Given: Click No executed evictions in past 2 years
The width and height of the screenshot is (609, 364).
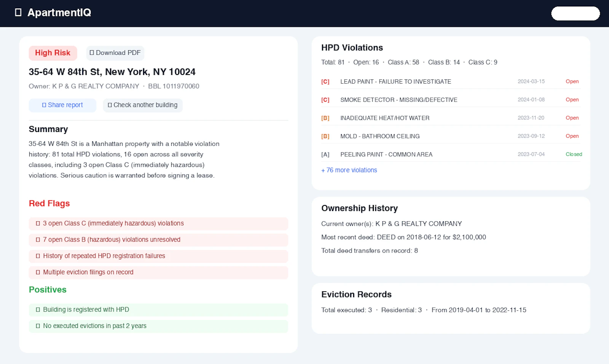Looking at the screenshot, I should tap(158, 326).
